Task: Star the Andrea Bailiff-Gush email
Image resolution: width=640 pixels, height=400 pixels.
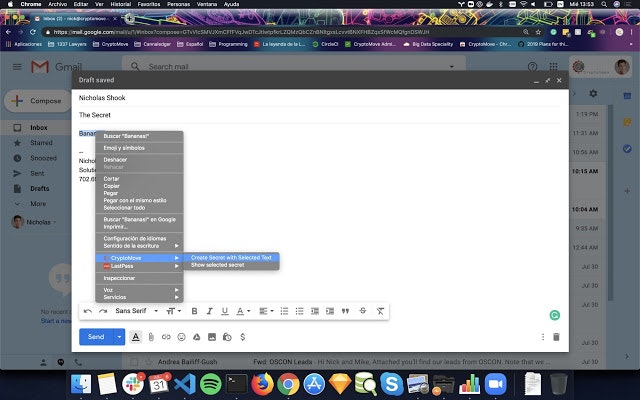Action: [149, 362]
